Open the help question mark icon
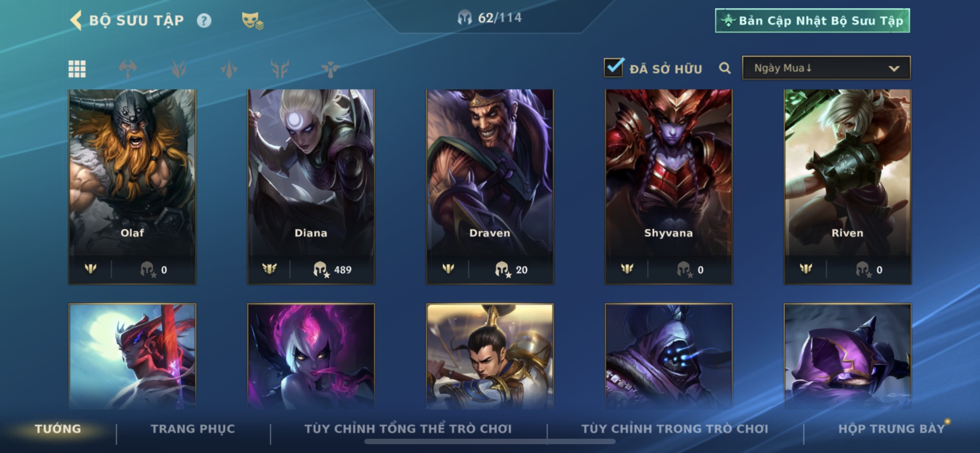Screen dimensions: 980x453 [x=204, y=21]
